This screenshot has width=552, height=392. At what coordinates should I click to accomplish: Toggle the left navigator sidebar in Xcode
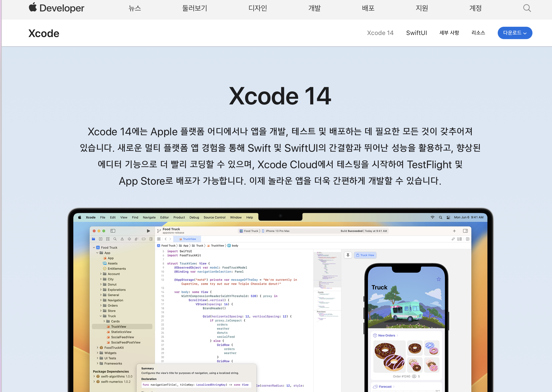(113, 231)
